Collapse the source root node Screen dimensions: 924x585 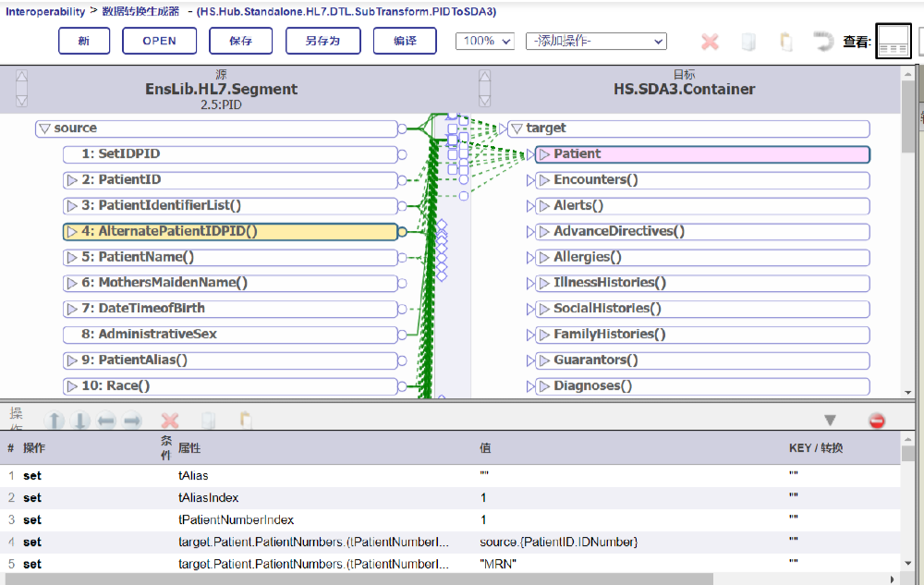[x=43, y=128]
